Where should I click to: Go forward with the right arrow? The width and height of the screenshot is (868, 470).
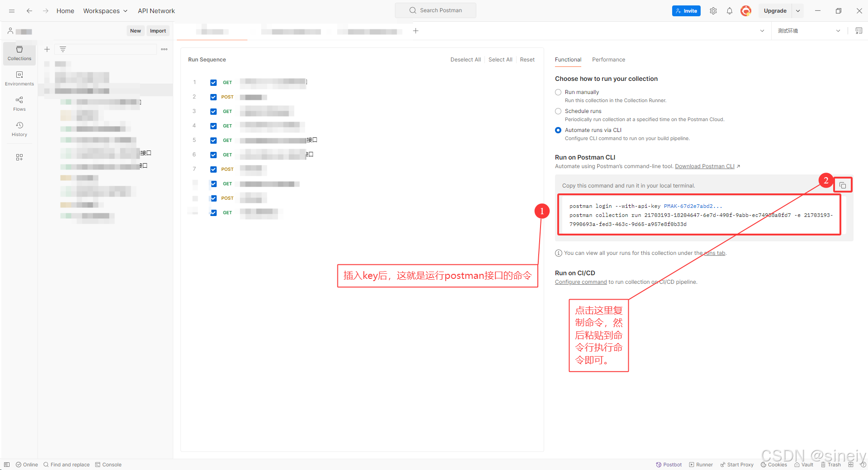pos(45,11)
